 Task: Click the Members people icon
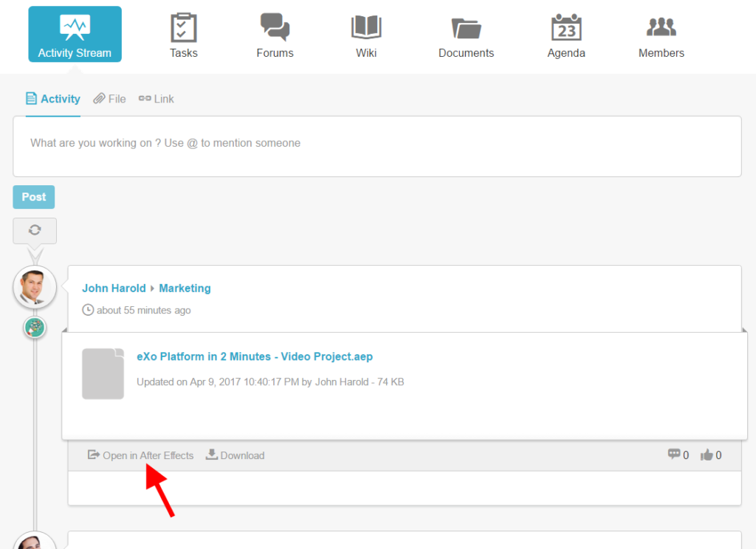[661, 27]
